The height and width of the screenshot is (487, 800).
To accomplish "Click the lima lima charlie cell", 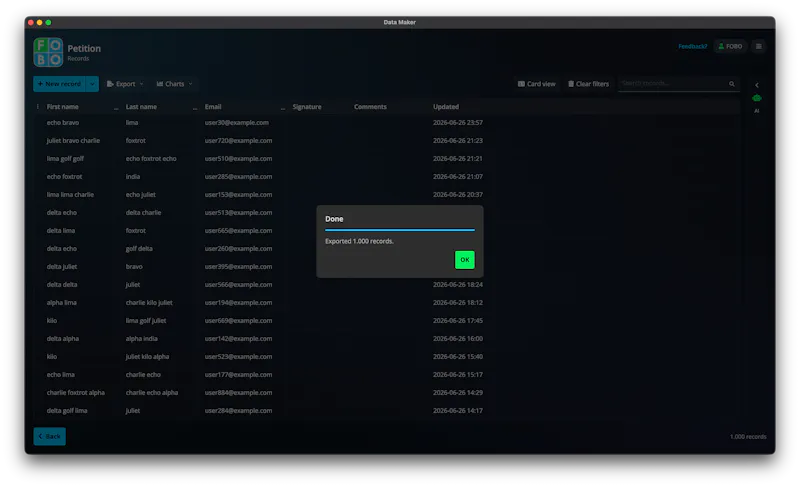I will pos(70,194).
